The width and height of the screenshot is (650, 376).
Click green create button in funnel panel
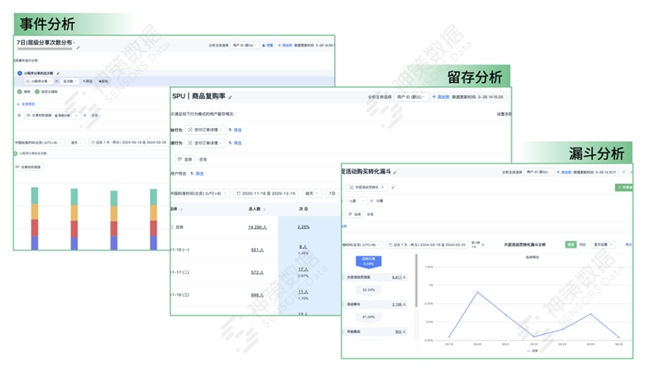(x=624, y=187)
